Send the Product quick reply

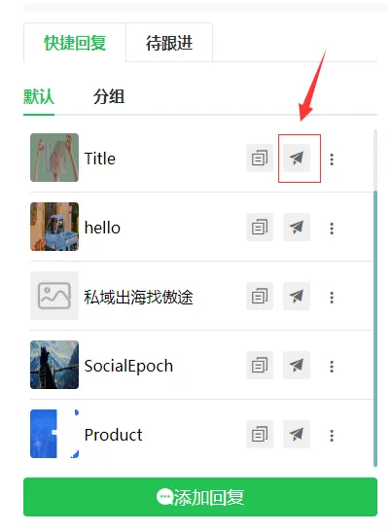point(297,434)
